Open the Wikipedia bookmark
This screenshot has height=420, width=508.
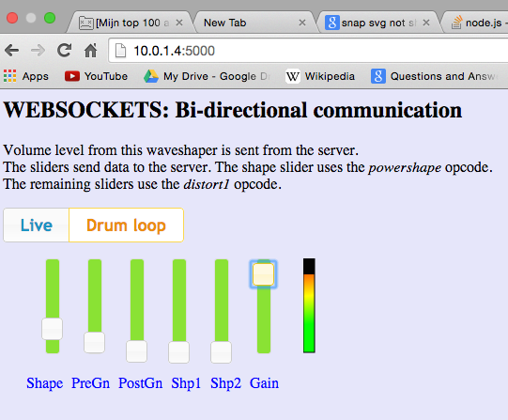click(x=320, y=76)
